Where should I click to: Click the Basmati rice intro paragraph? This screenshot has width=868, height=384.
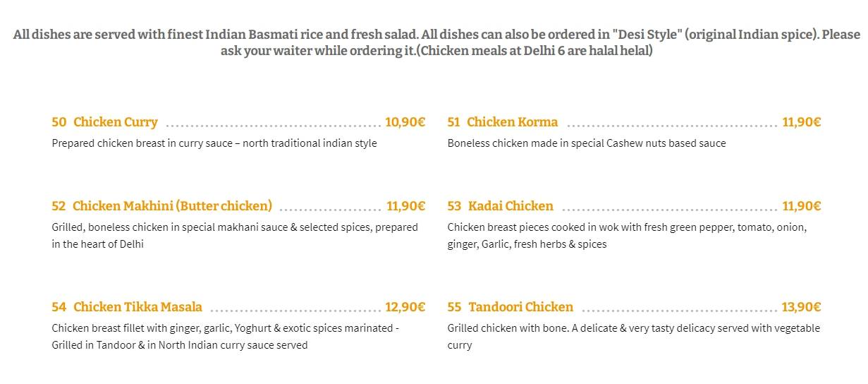tap(436, 43)
